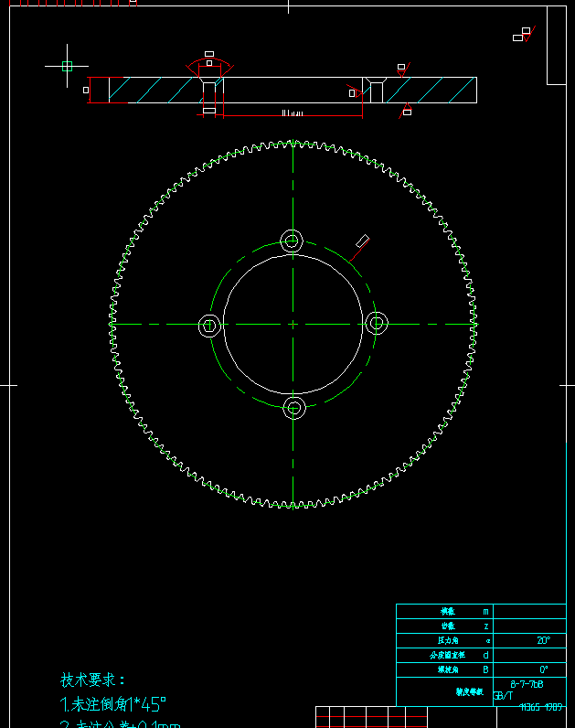Screen dimensions: 575x728
Task: Select the 8-7-7bB accuracy grade text
Action: click(x=527, y=684)
